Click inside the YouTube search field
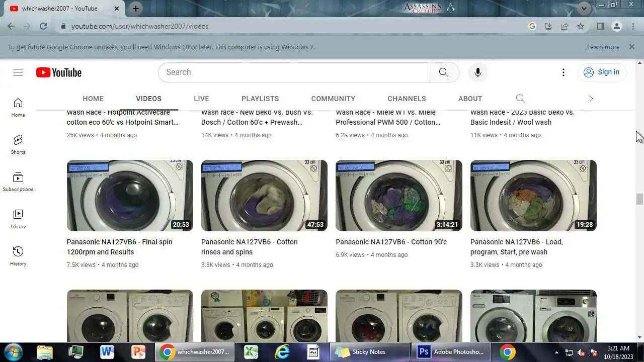The height and width of the screenshot is (362, 644). click(293, 72)
